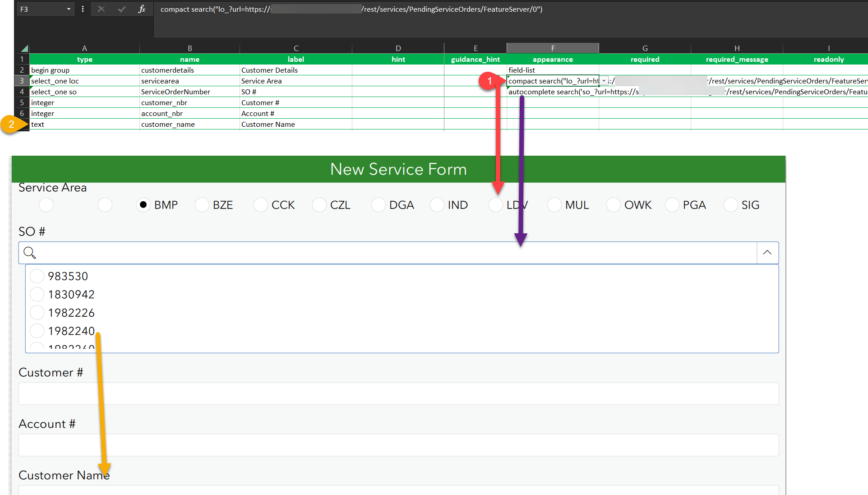Click the Select All corner triangle
The width and height of the screenshot is (868, 495).
coord(24,48)
